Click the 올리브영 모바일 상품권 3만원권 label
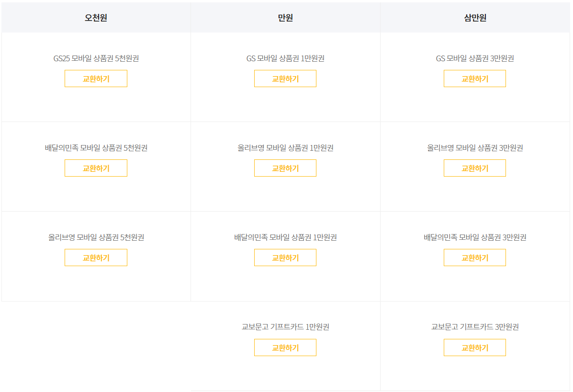This screenshot has height=392, width=573. (475, 147)
